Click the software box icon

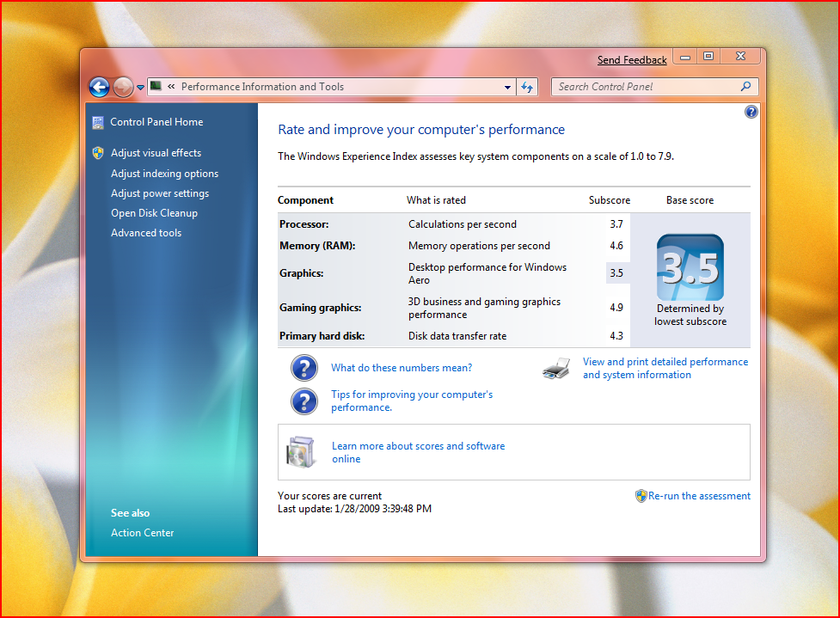[x=301, y=452]
